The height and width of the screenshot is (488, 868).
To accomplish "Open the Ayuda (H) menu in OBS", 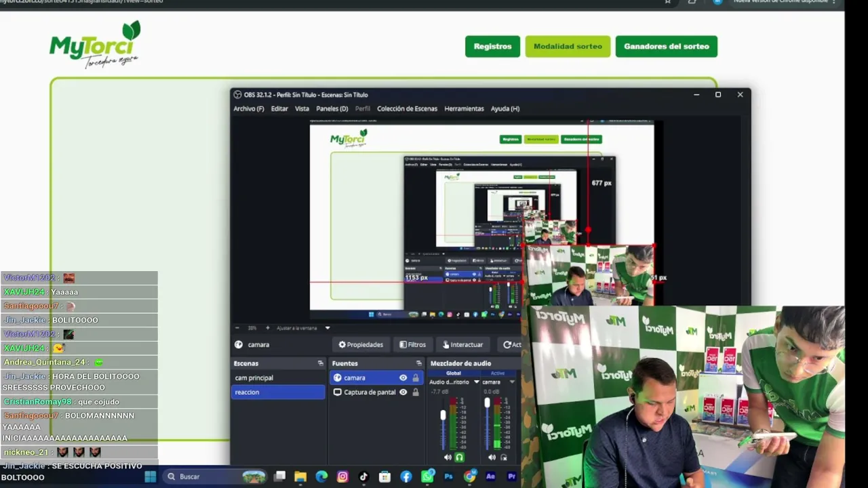I will pyautogui.click(x=505, y=108).
